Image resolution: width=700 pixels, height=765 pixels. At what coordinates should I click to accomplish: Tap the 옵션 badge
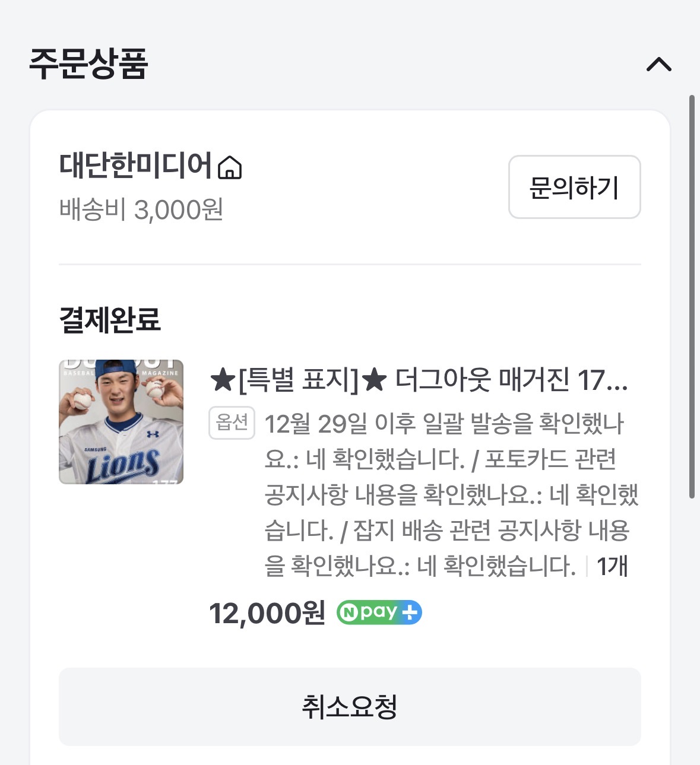coord(232,423)
